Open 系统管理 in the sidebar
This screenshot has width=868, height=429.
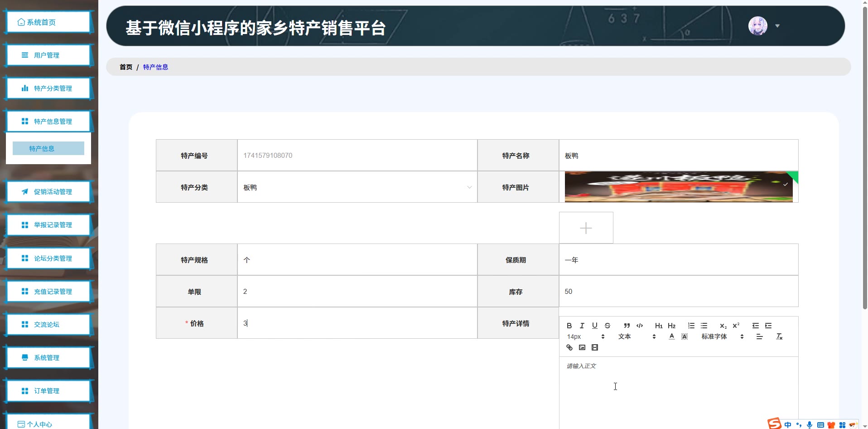(48, 357)
